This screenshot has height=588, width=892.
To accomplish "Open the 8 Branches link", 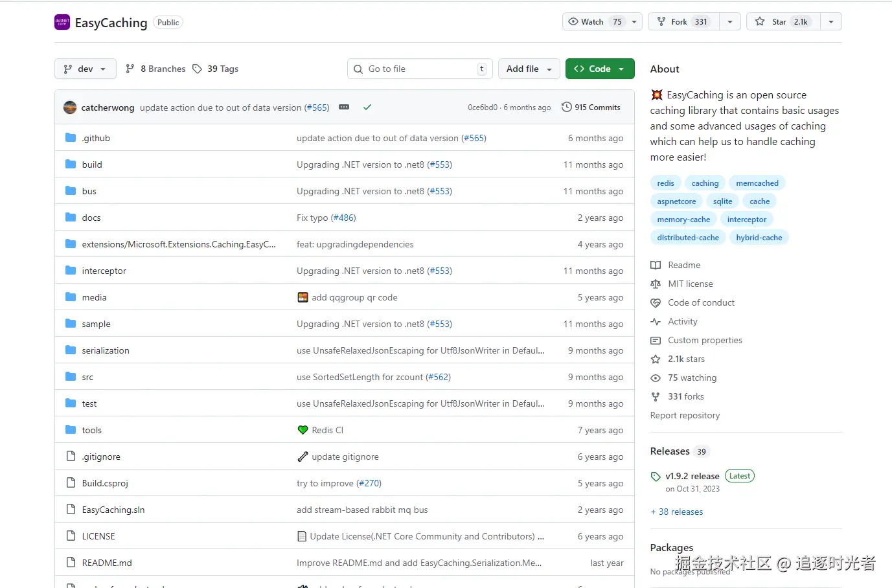I will [155, 69].
